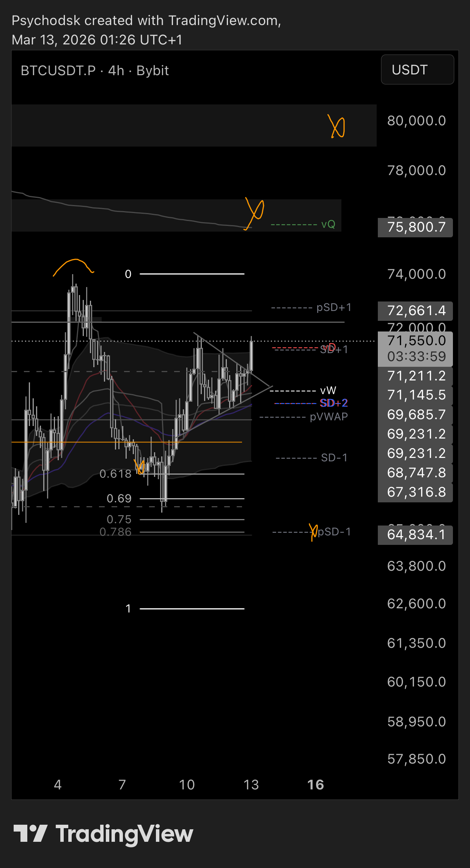Open the USDT currency selector
The image size is (470, 868).
pos(417,69)
